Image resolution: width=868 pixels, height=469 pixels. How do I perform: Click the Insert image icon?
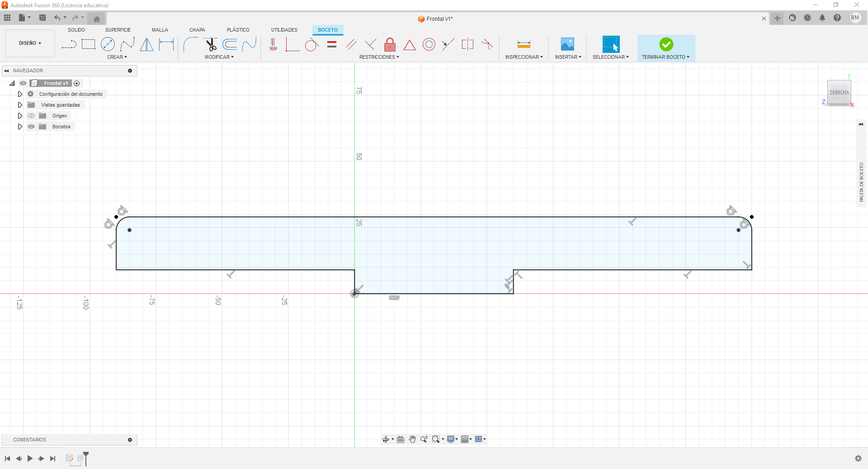coord(567,44)
